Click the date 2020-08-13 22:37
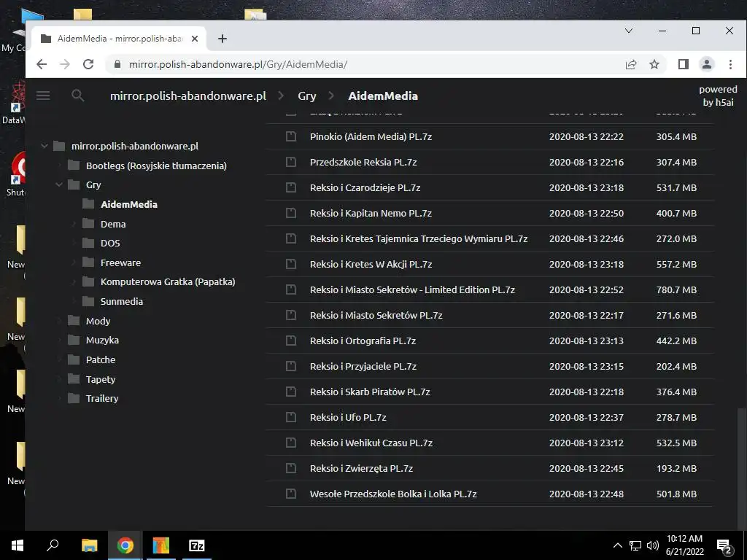Screen dimensions: 747x560 [586, 417]
